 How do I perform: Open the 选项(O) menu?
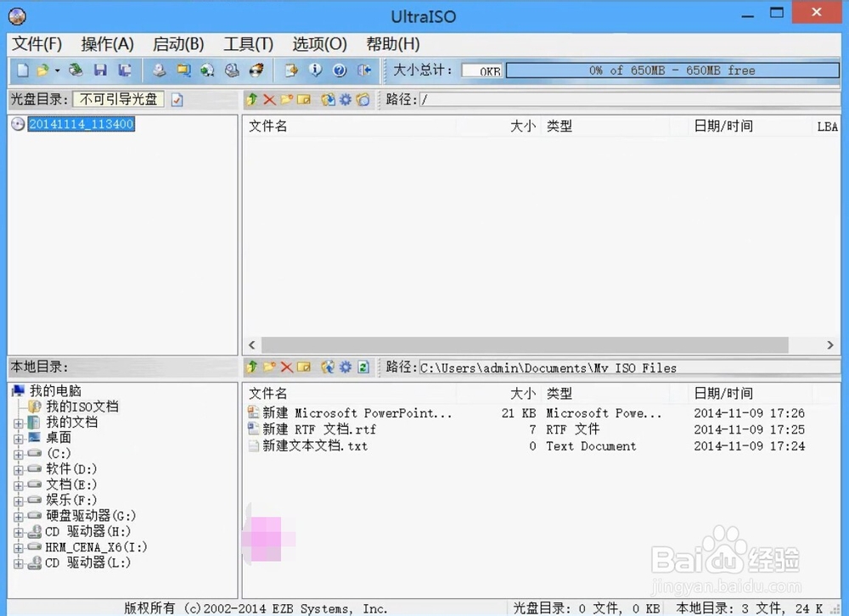[x=319, y=44]
